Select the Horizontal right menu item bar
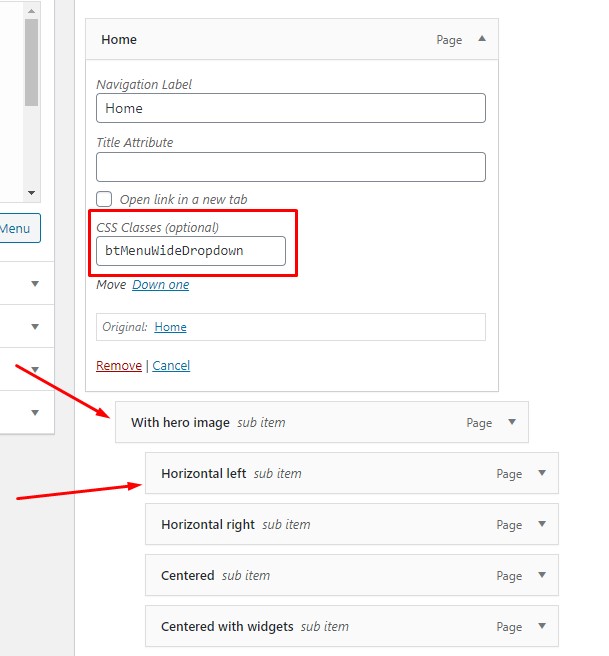Screen dimensions: 609x656 click(x=352, y=524)
